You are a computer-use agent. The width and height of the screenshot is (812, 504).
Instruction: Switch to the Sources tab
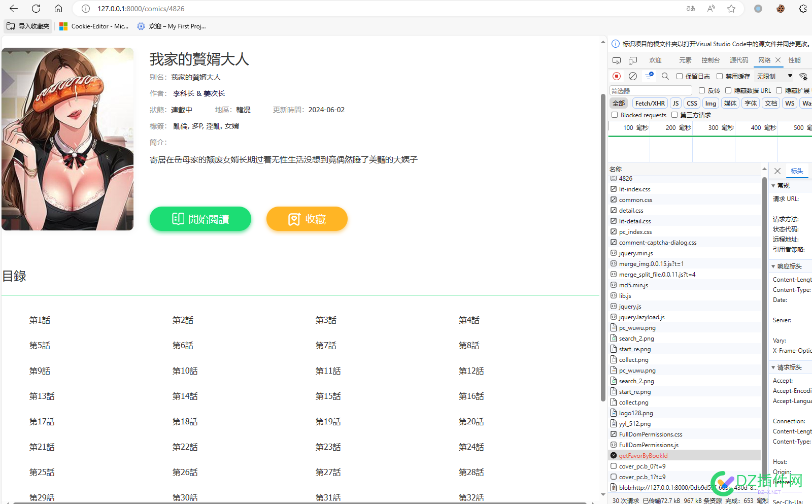point(739,60)
